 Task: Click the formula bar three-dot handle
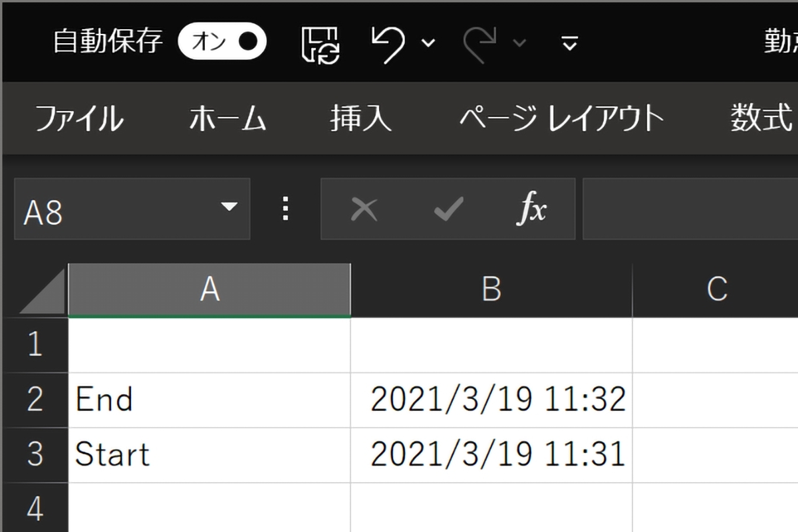286,209
